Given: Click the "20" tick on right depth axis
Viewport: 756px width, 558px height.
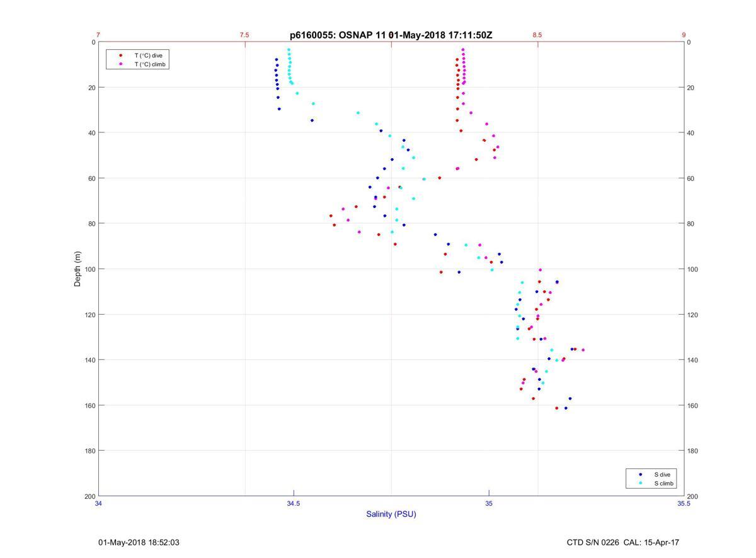Looking at the screenshot, I should pos(690,88).
